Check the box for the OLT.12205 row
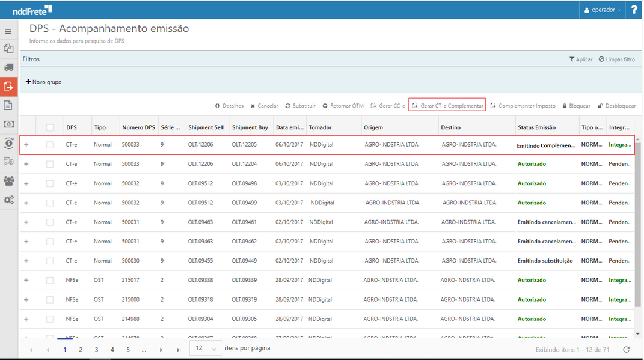This screenshot has width=644, height=360. tap(50, 145)
